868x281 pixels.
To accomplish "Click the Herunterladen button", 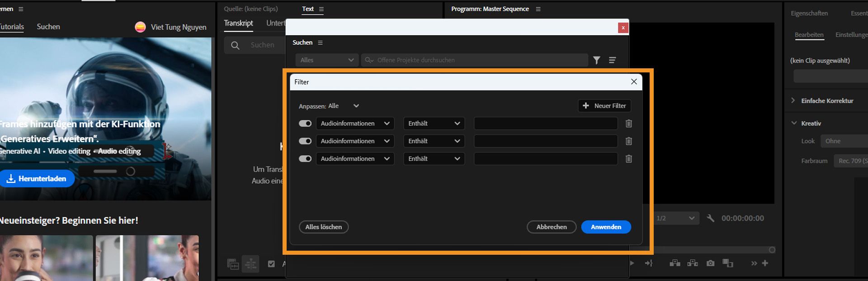I will click(37, 179).
